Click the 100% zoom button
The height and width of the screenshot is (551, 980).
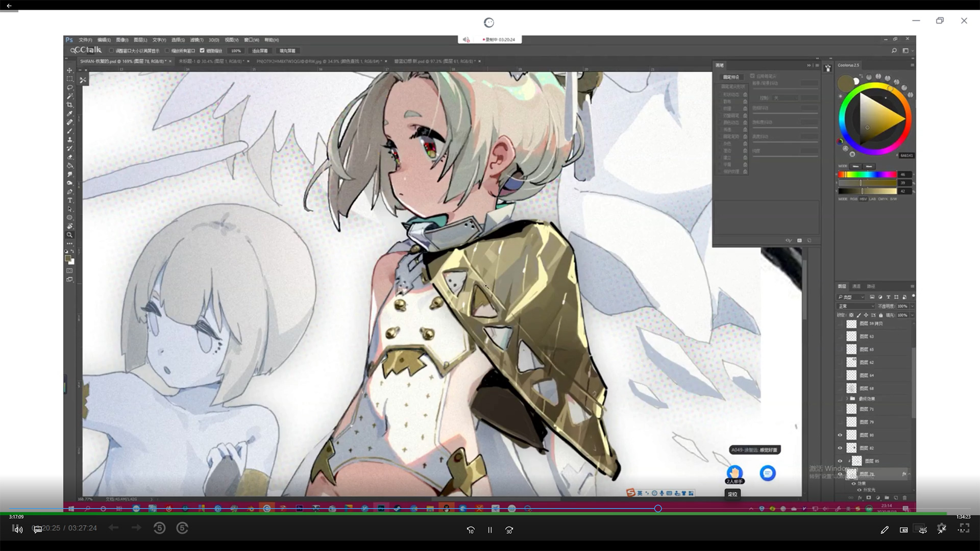pos(236,51)
